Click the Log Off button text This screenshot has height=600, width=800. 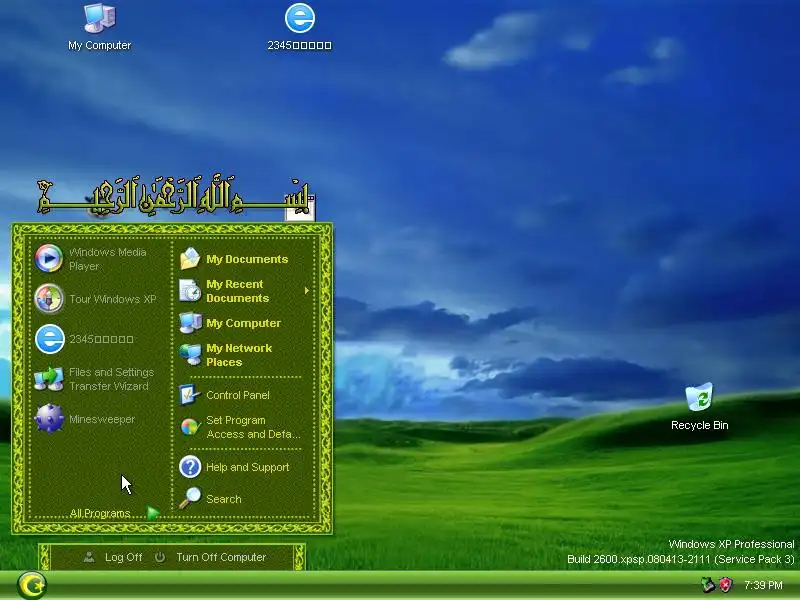click(x=123, y=557)
